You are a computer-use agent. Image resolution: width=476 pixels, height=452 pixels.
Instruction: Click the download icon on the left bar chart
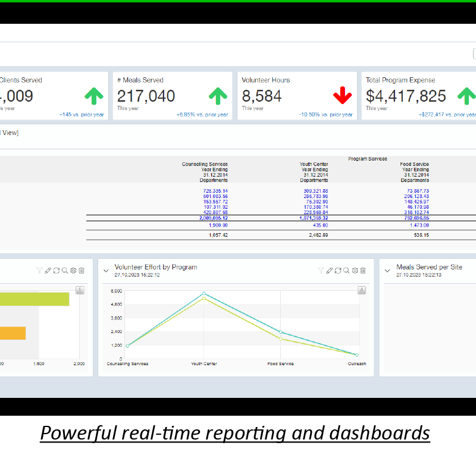click(79, 290)
